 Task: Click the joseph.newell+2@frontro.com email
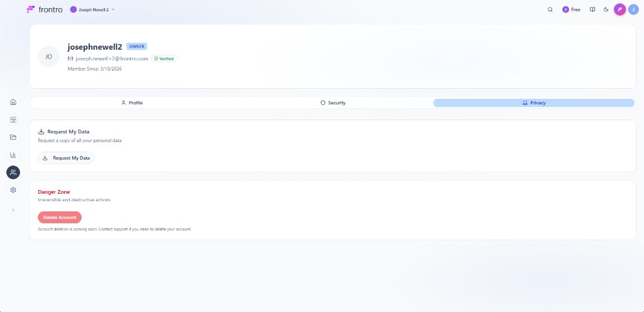coord(112,58)
